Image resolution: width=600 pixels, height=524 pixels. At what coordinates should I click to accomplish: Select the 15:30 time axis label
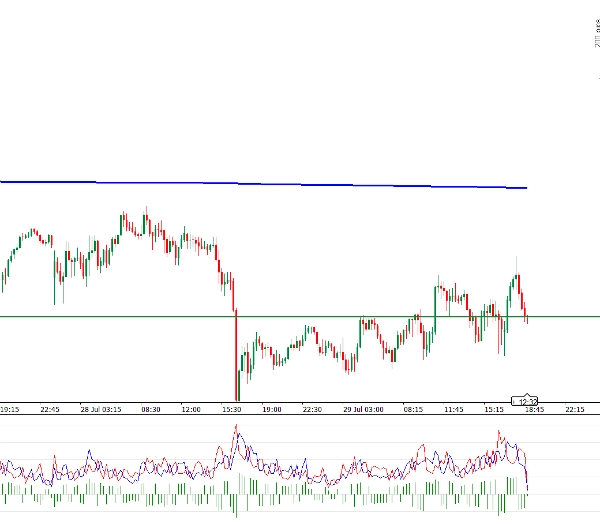[x=231, y=409]
